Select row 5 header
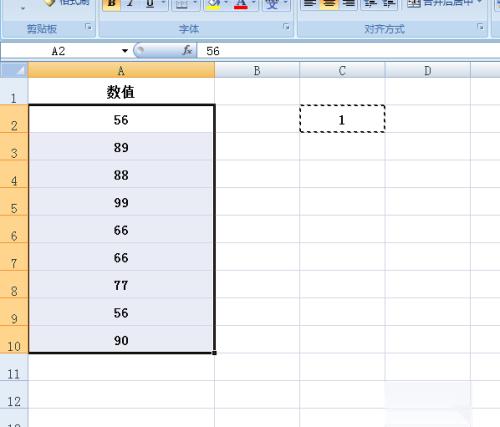Screen dimensions: 500x427 (14, 202)
